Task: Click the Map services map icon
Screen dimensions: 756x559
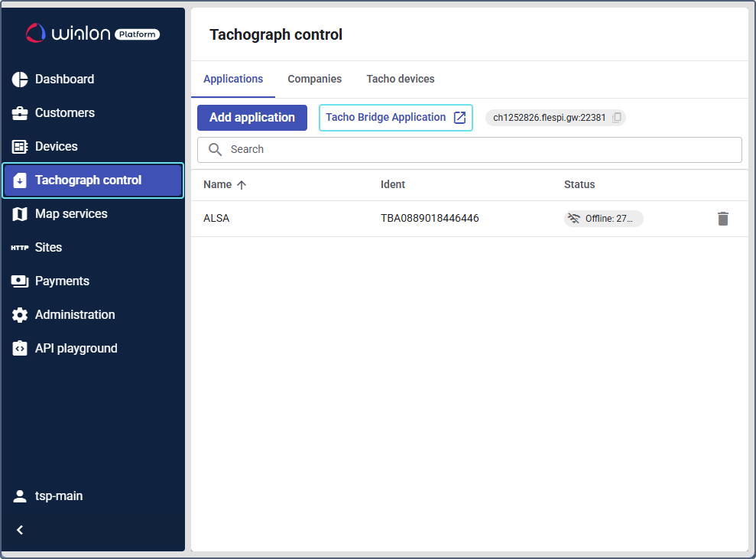Action: click(20, 214)
